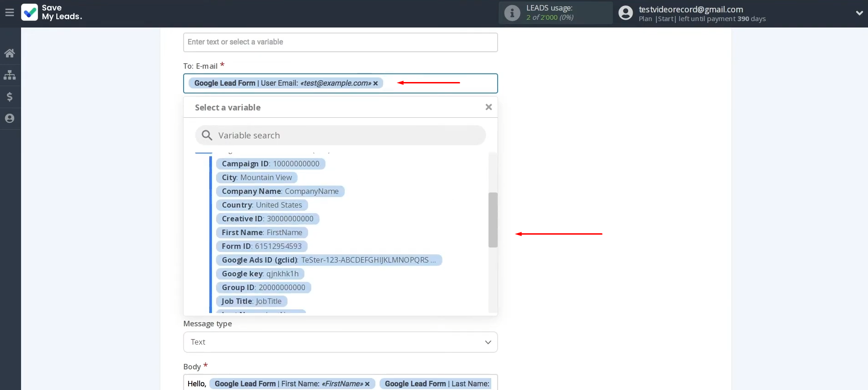Click the user avatar icon
The width and height of the screenshot is (868, 390).
(x=625, y=13)
